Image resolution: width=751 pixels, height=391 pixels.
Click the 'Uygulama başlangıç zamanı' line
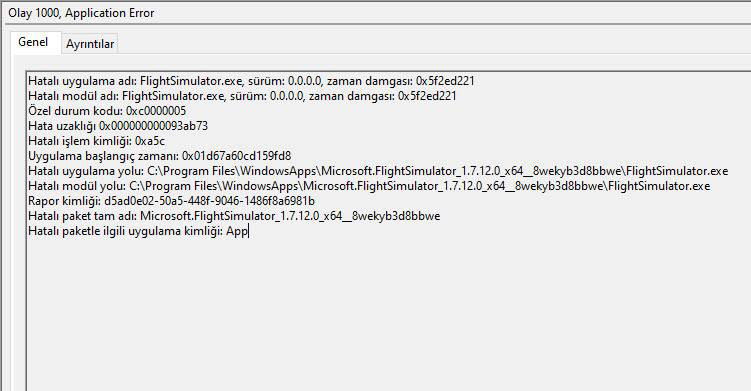pos(159,156)
